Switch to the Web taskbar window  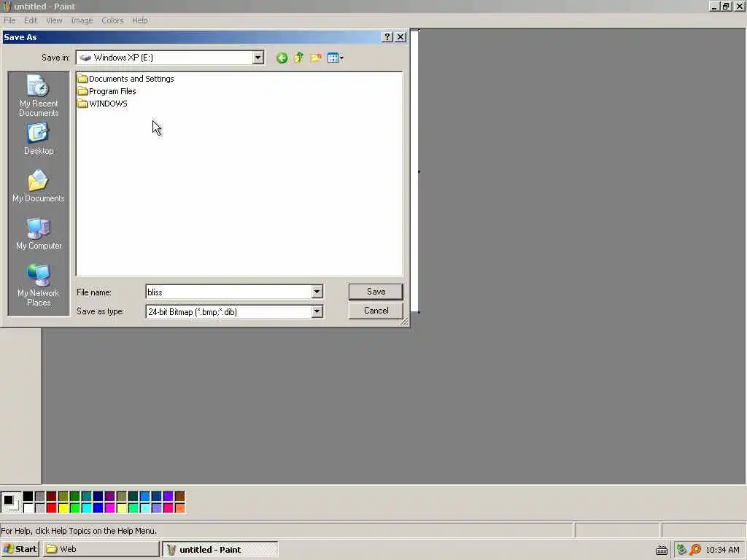(101, 549)
